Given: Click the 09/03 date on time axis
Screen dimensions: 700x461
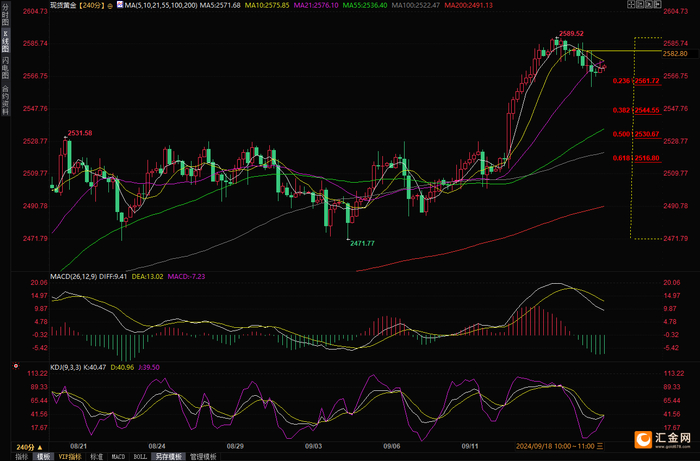Looking at the screenshot, I should tap(314, 446).
